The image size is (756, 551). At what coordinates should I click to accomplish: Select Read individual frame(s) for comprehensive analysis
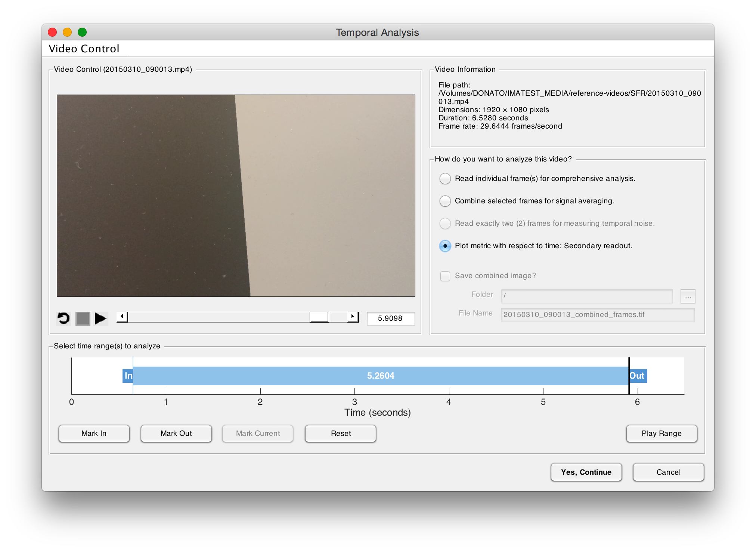pos(445,179)
